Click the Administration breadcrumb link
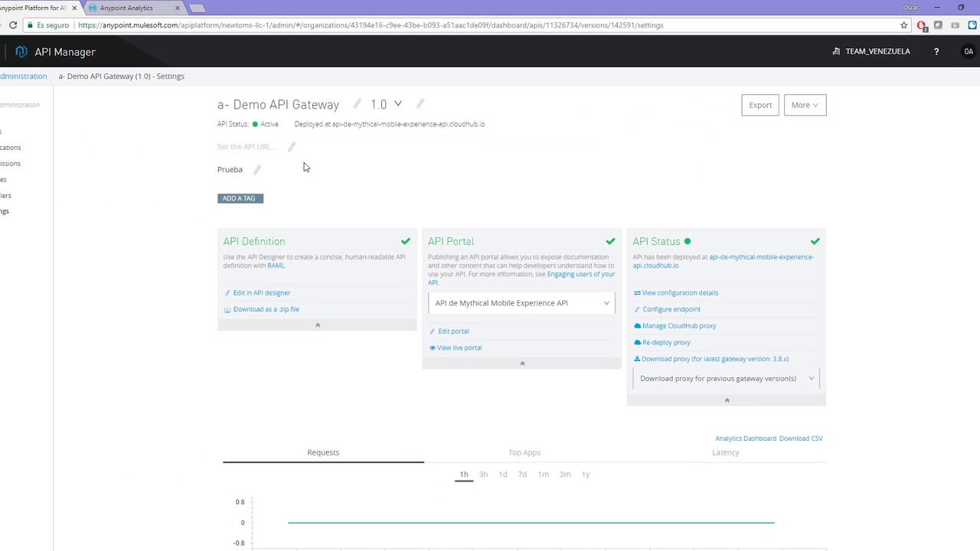The width and height of the screenshot is (980, 551). tap(23, 77)
